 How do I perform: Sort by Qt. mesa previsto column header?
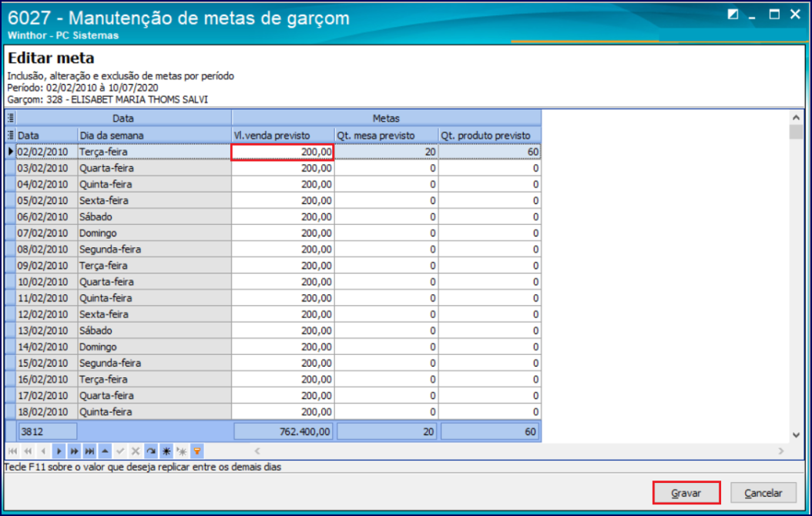tap(386, 135)
